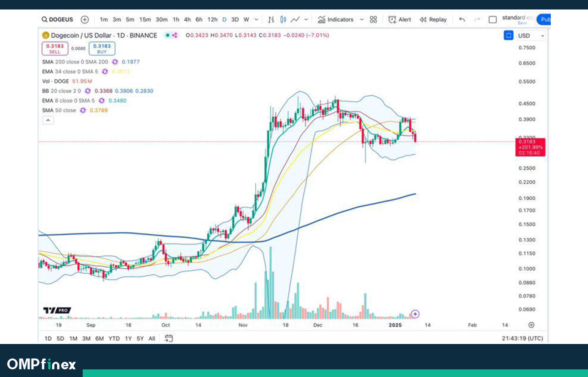Screen dimensions: 588x377
Task: Click the BB 20 indicator refresh icon
Action: (x=88, y=91)
